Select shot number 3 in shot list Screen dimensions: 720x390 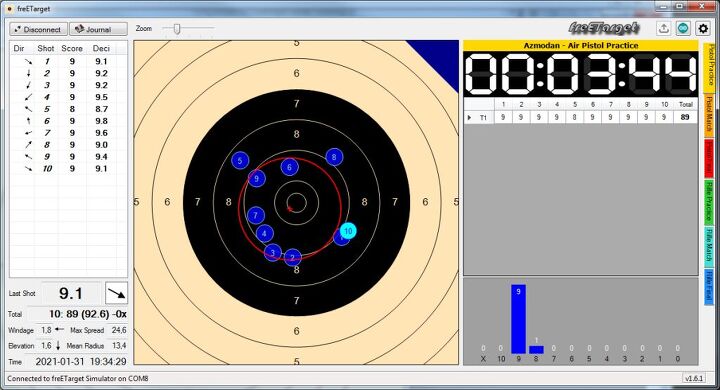(x=47, y=85)
